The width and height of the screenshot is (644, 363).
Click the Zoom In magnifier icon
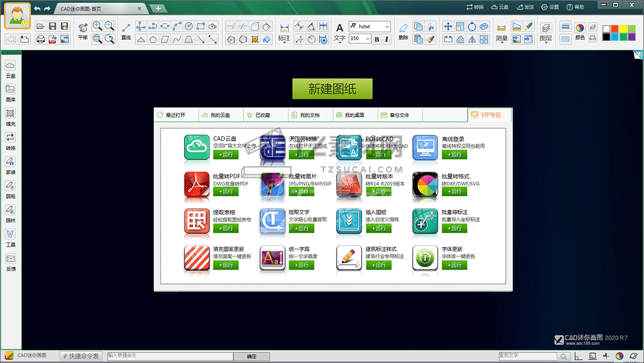97,26
